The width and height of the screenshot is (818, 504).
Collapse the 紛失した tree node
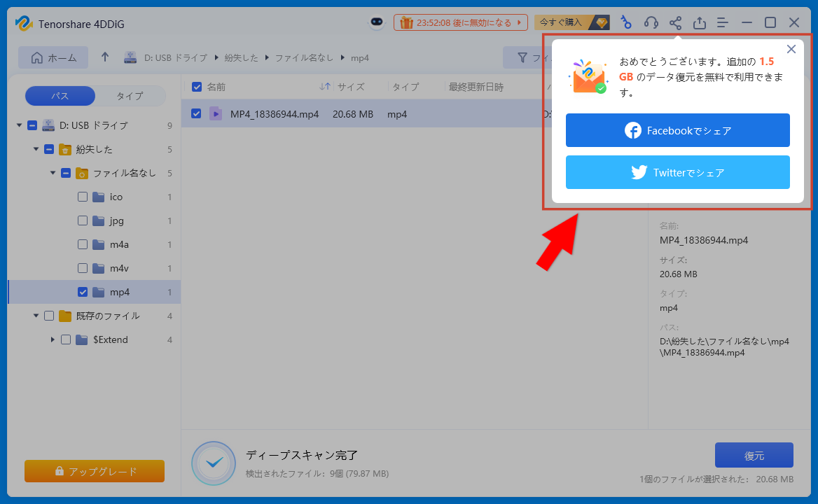(36, 149)
